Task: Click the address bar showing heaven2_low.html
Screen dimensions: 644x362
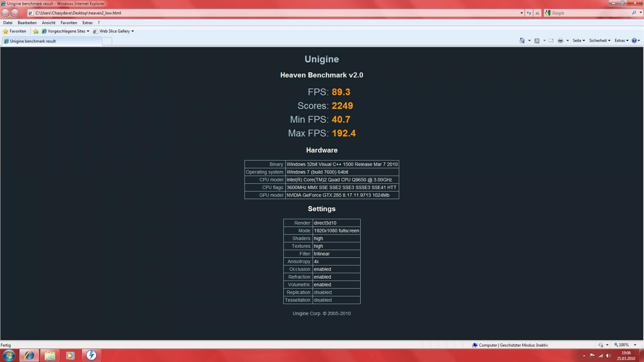Action: pyautogui.click(x=273, y=13)
